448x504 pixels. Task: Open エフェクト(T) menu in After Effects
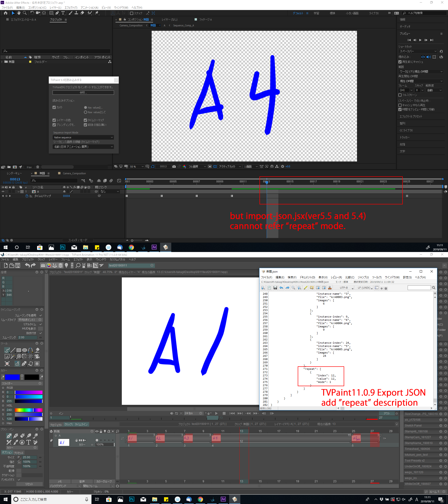coord(71,8)
